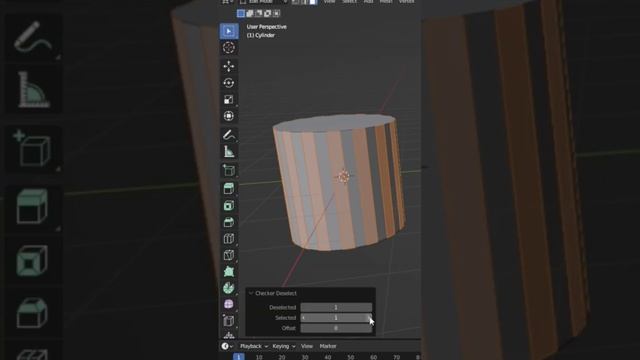Jump to frame 10 on timeline
The width and height of the screenshot is (640, 360).
coord(259,357)
